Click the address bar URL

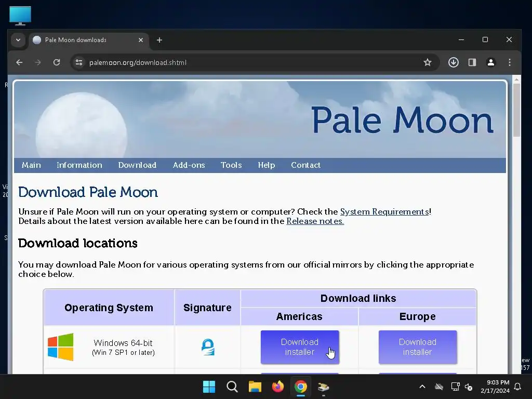pyautogui.click(x=138, y=62)
